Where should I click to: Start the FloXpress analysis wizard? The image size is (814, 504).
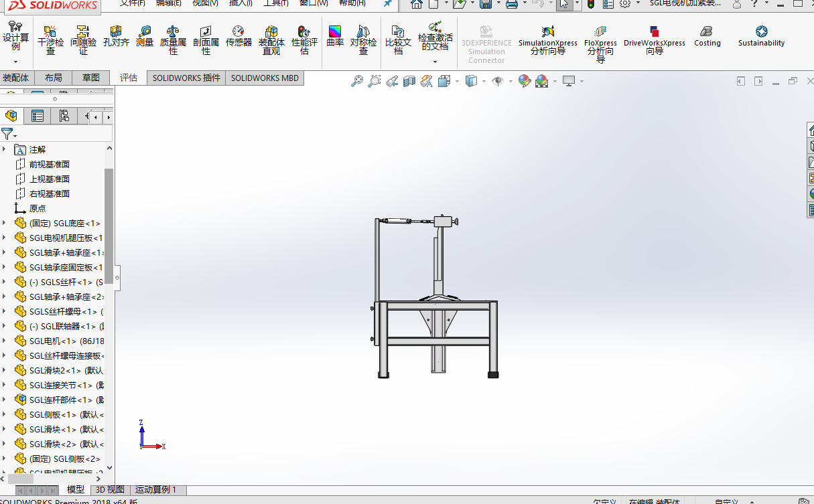point(600,44)
